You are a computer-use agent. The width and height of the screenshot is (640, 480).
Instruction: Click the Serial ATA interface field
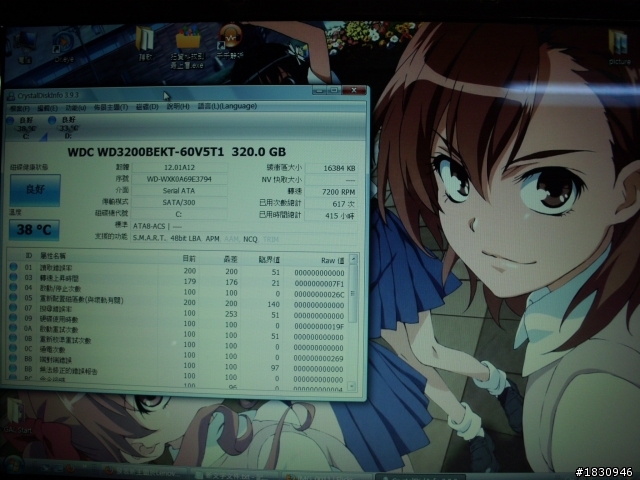pyautogui.click(x=179, y=191)
